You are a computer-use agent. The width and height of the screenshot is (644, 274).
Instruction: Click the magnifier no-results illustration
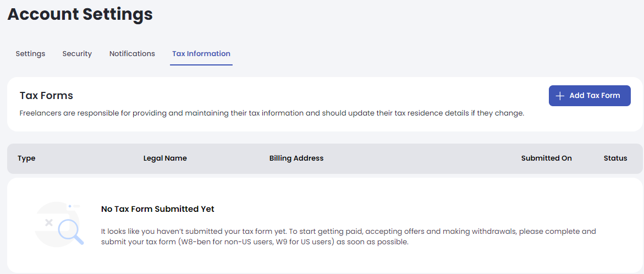59,224
